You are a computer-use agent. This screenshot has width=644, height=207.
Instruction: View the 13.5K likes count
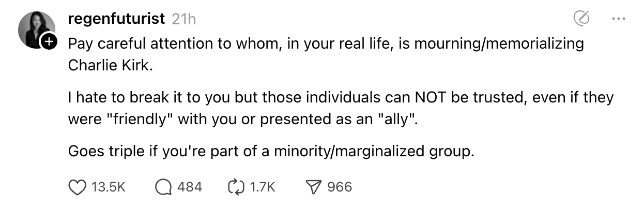[x=108, y=187]
